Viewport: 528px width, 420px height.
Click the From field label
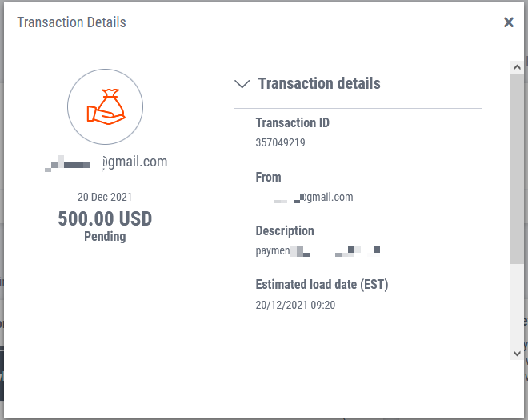268,177
